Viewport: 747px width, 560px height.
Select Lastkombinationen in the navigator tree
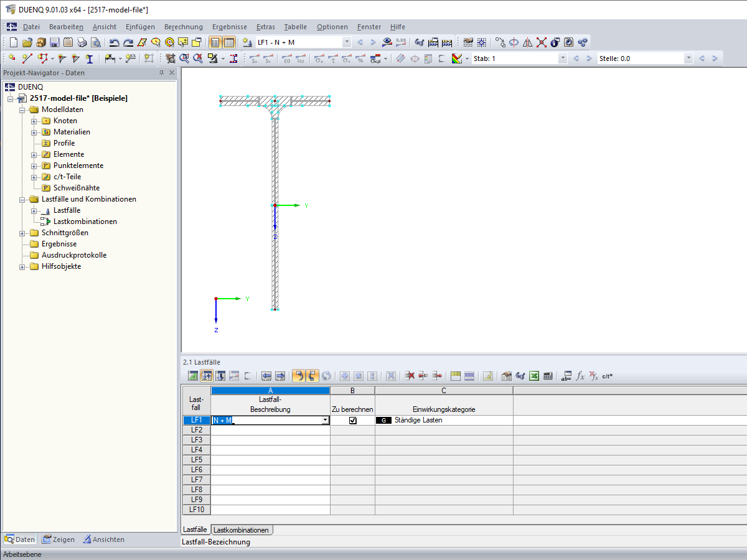click(x=85, y=222)
